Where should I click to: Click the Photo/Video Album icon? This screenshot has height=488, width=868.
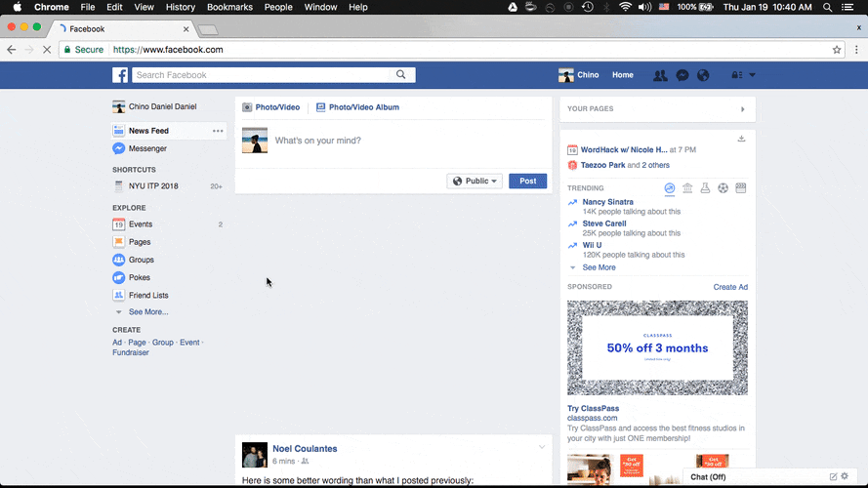(x=320, y=107)
